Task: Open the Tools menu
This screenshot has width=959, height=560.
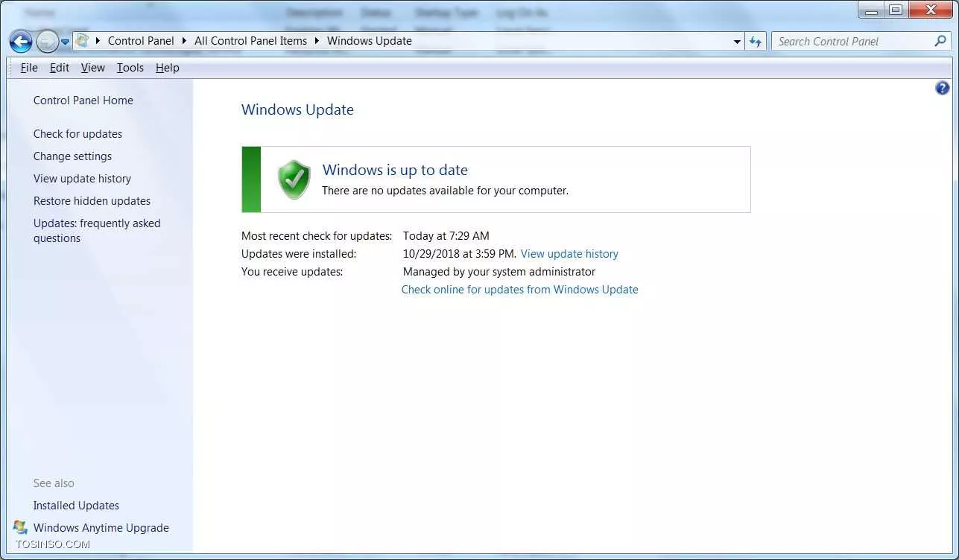Action: [x=130, y=68]
